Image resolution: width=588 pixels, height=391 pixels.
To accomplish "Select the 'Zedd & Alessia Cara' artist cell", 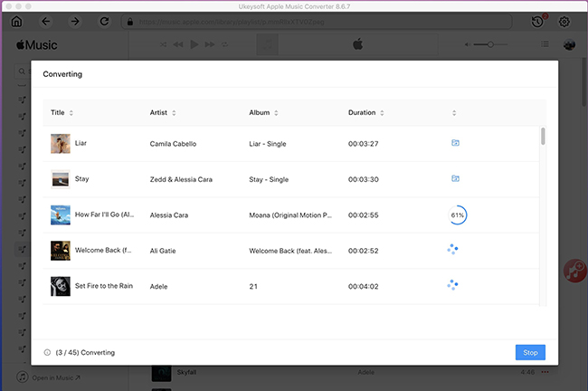I will [181, 179].
